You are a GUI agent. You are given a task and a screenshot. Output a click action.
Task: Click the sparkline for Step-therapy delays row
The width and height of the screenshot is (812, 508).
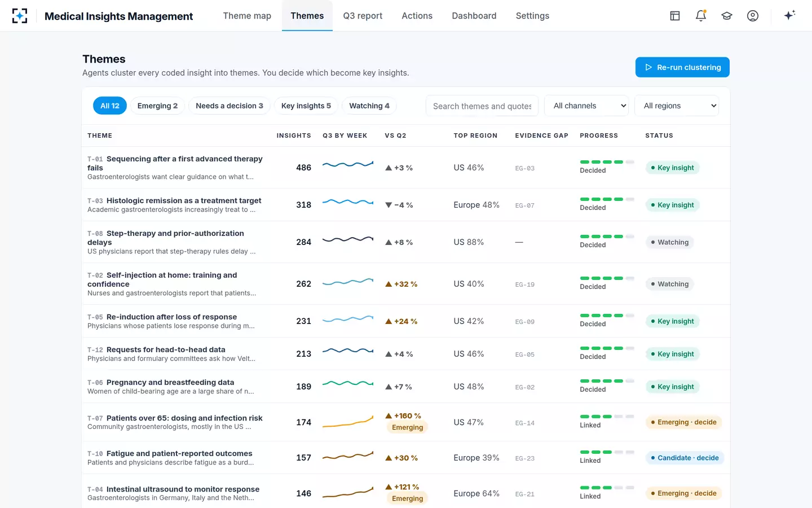tap(348, 239)
